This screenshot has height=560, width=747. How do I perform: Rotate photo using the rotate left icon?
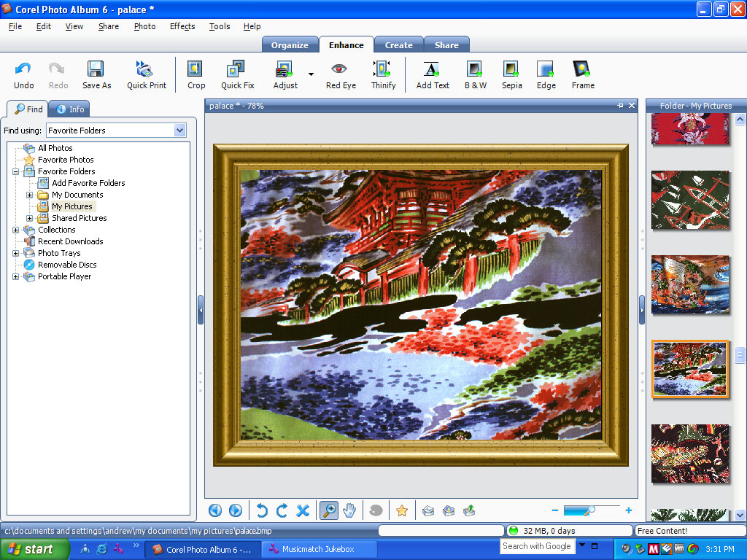[x=262, y=511]
